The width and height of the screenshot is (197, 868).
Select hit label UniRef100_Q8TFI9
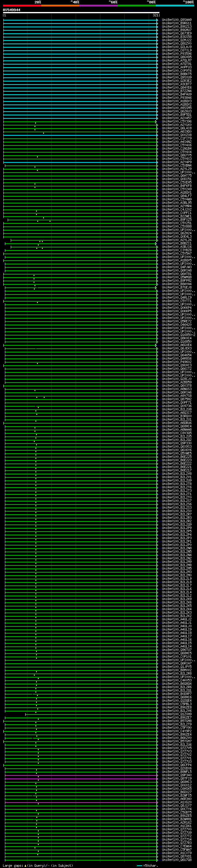(x=176, y=778)
